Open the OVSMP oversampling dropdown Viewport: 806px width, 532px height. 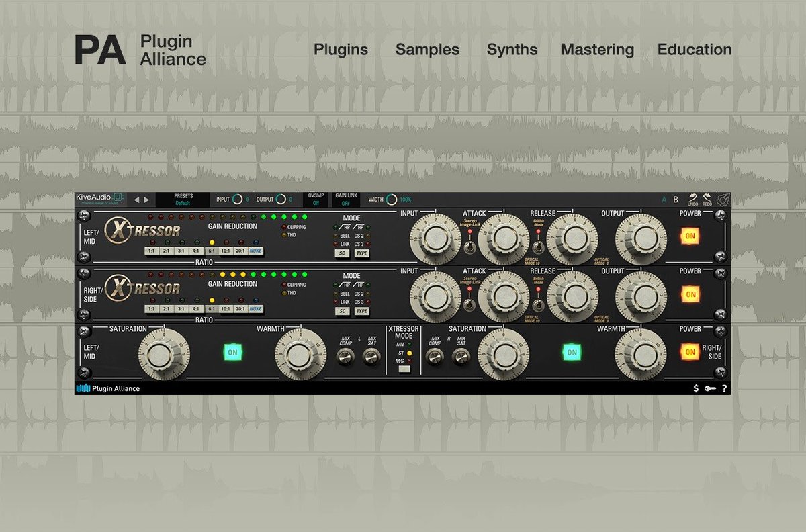[x=315, y=199]
